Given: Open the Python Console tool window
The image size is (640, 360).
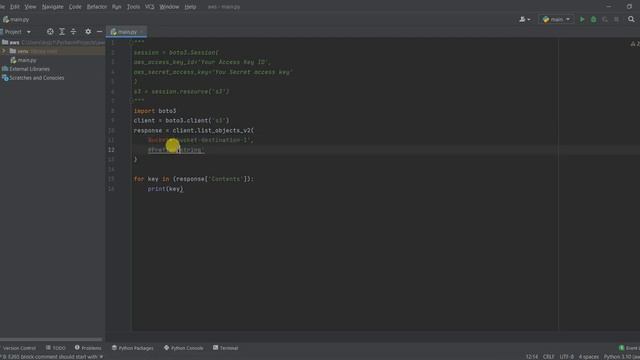Looking at the screenshot, I should coord(184,348).
